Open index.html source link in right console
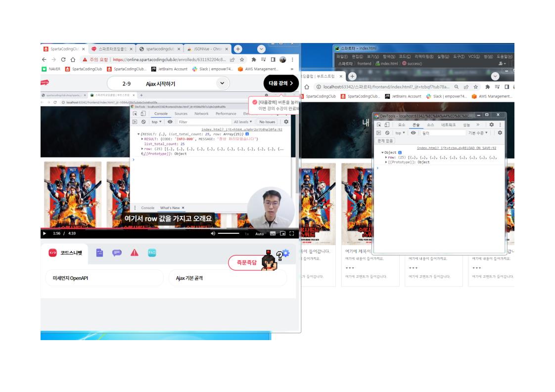The image size is (555, 392). (x=456, y=148)
